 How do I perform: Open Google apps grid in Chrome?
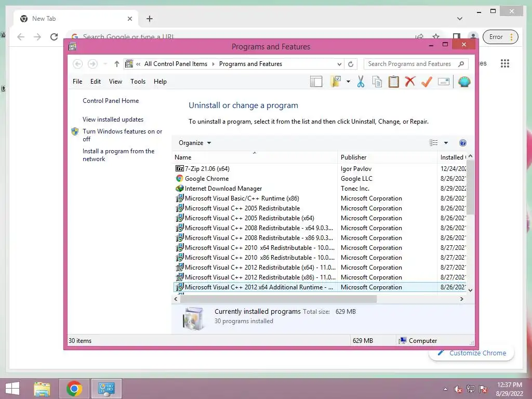505,63
